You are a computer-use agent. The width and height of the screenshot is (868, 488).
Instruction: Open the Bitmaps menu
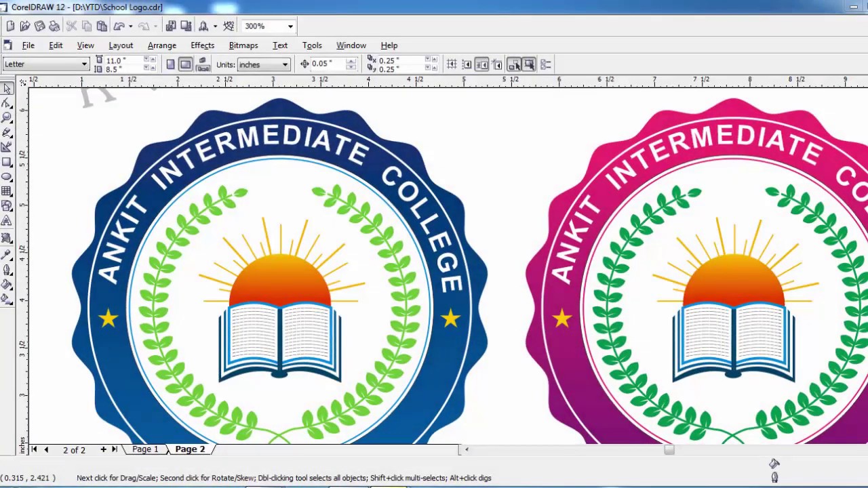[243, 45]
